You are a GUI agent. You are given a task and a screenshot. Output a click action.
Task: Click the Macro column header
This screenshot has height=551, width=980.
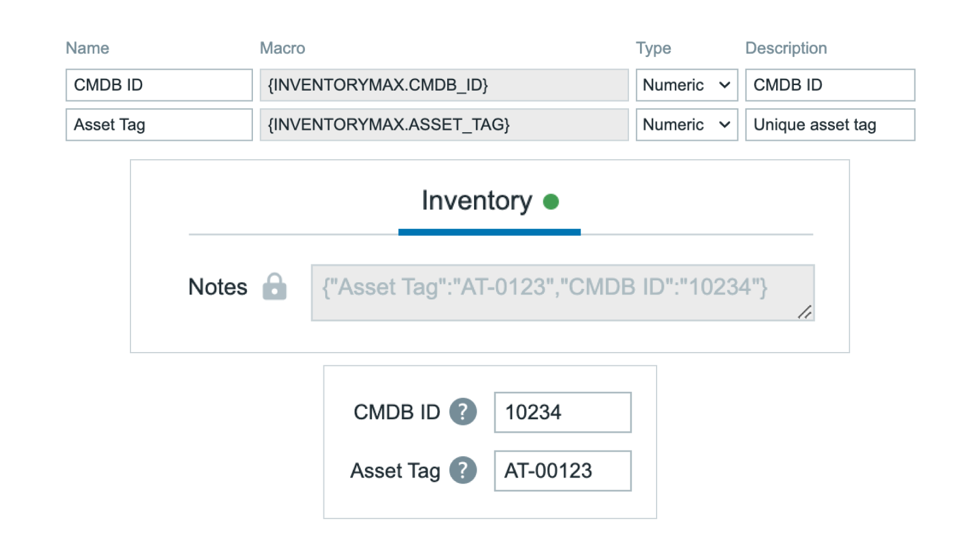pyautogui.click(x=282, y=48)
